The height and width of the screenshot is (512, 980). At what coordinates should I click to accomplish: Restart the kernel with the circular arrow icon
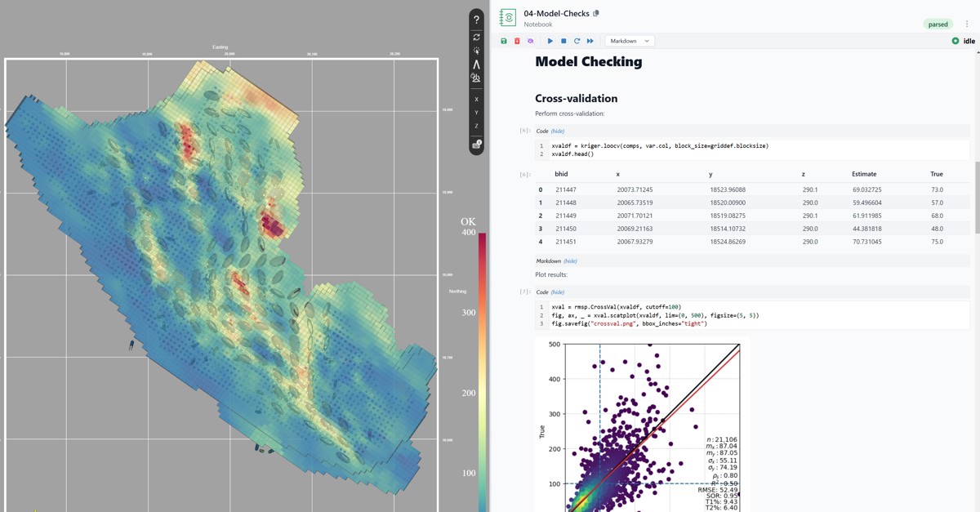click(x=576, y=40)
